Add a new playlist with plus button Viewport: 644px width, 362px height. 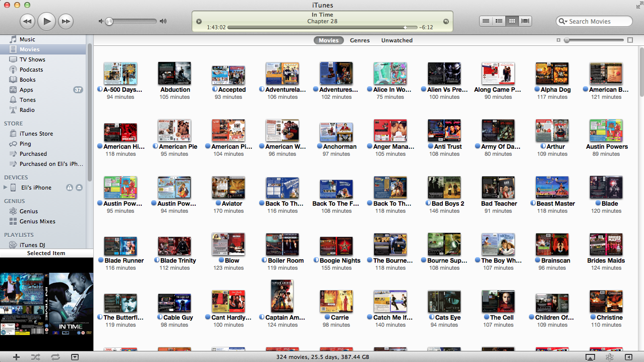[x=17, y=357]
